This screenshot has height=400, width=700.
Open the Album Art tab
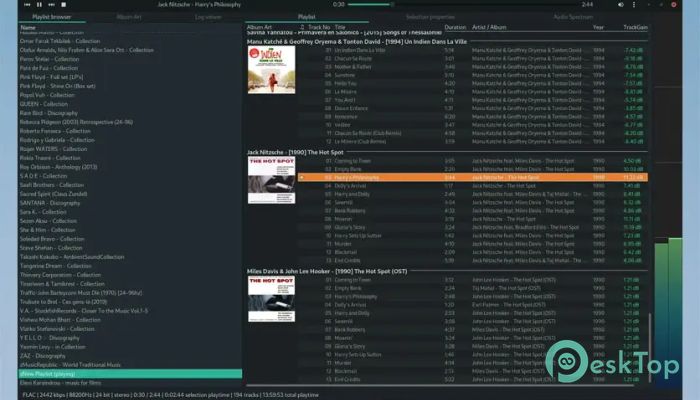[x=129, y=17]
